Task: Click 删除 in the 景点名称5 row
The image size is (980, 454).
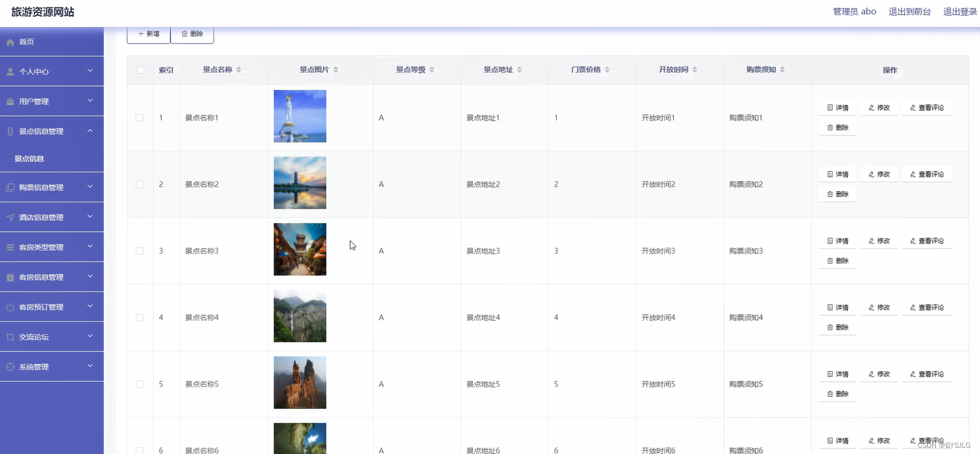Action: [x=838, y=394]
